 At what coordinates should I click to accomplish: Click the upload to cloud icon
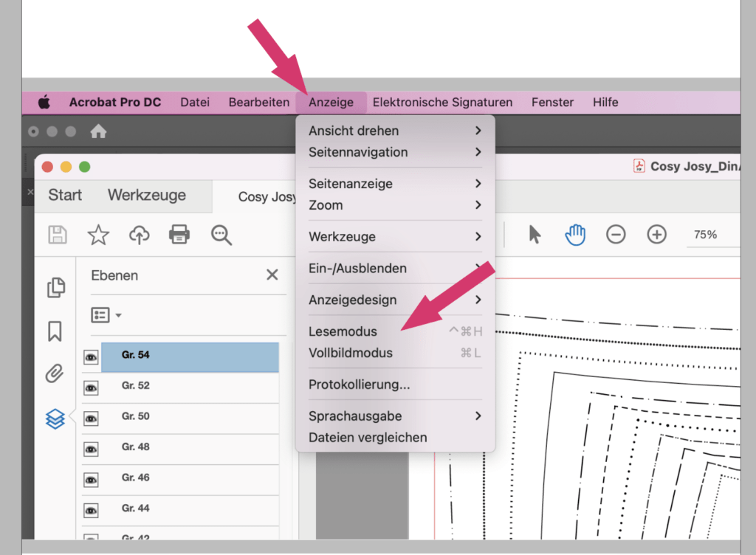[x=139, y=235]
